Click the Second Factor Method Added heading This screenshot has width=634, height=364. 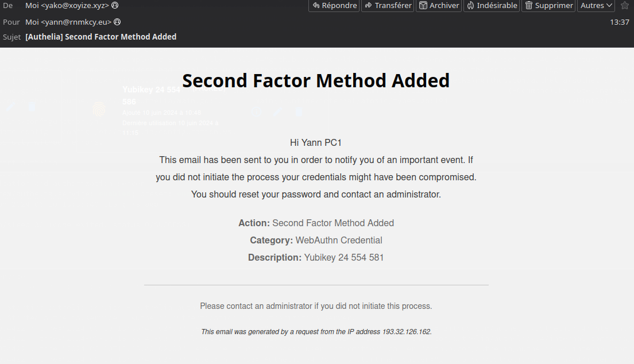[316, 80]
